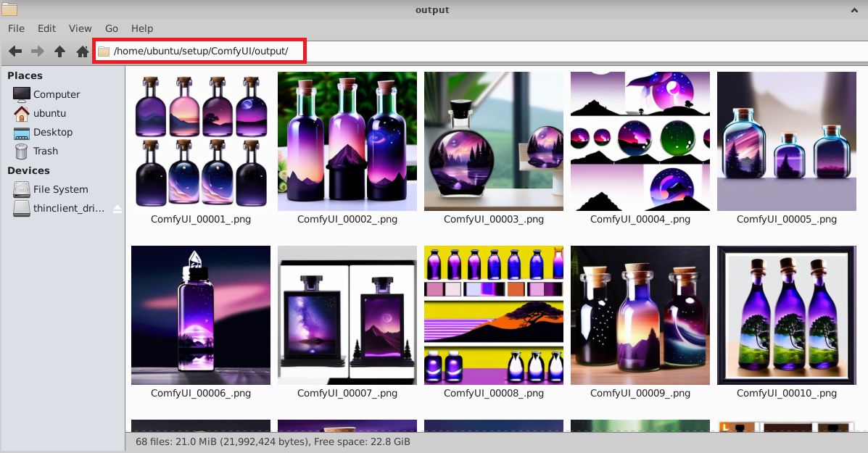Open the View menu
Image resolution: width=868 pixels, height=453 pixels.
tap(80, 28)
